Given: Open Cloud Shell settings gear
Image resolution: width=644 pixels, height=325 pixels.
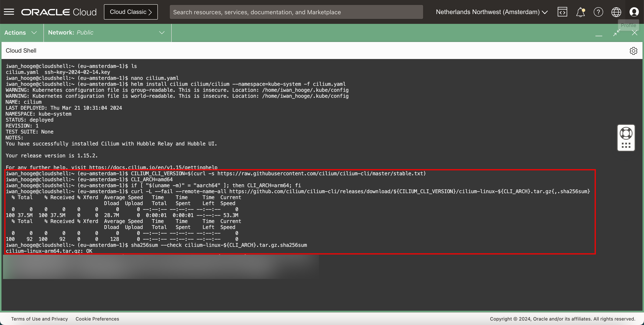Looking at the screenshot, I should click(633, 51).
